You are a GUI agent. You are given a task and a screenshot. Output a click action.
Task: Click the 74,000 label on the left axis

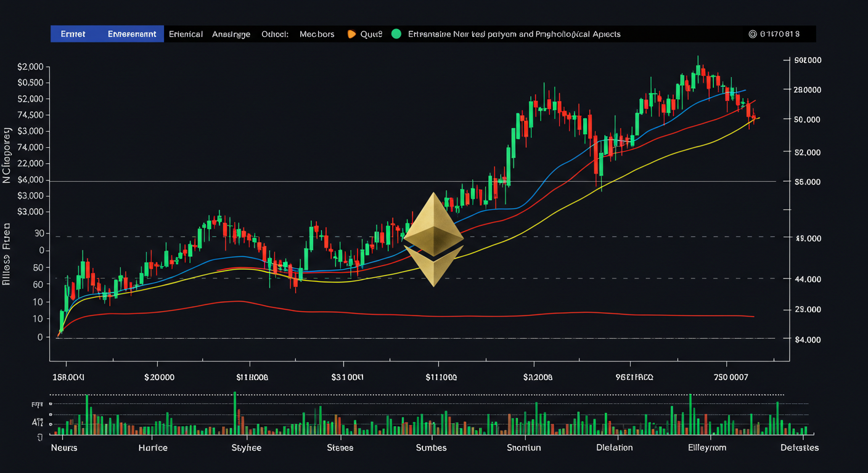[x=30, y=147]
